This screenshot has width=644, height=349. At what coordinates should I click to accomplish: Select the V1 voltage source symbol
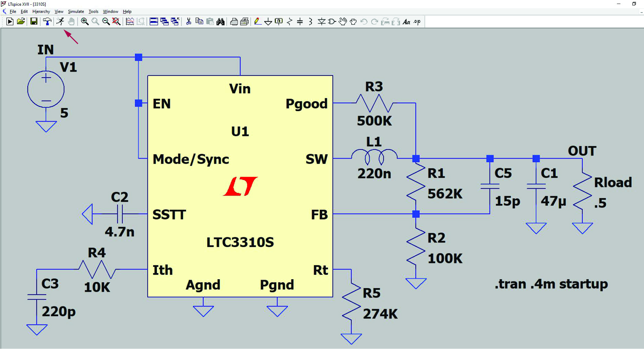(x=46, y=89)
